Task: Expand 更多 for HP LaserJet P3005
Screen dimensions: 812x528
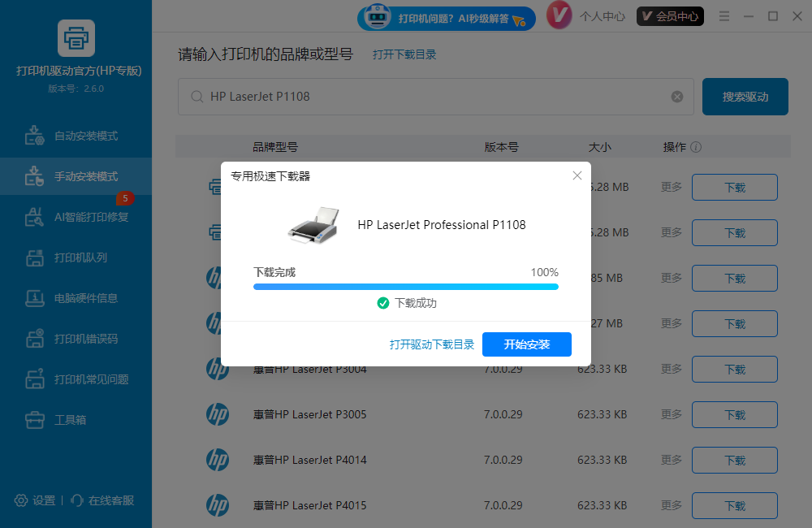Action: 672,414
